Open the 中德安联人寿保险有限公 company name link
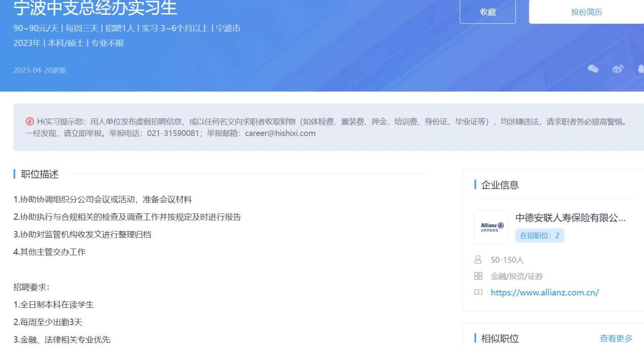The image size is (644, 348). [570, 218]
